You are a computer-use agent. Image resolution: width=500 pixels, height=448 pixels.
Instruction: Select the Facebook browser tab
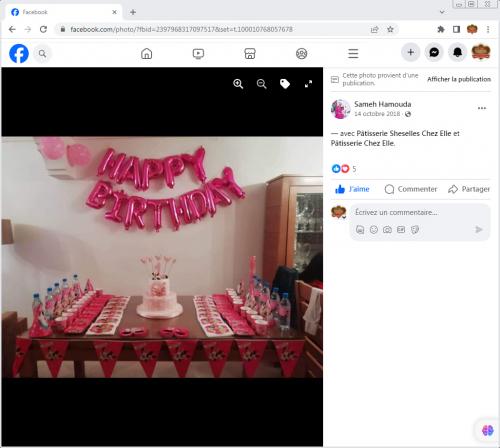tap(63, 12)
